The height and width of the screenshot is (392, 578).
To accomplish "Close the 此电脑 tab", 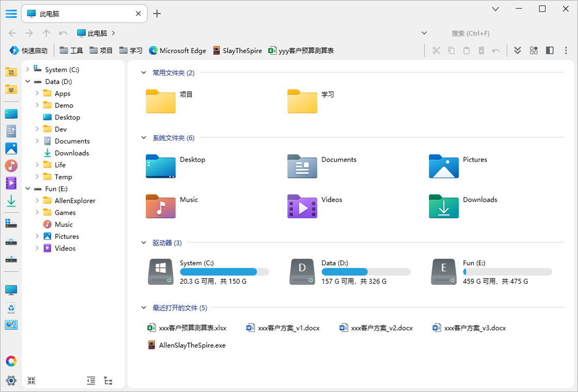I will (138, 13).
